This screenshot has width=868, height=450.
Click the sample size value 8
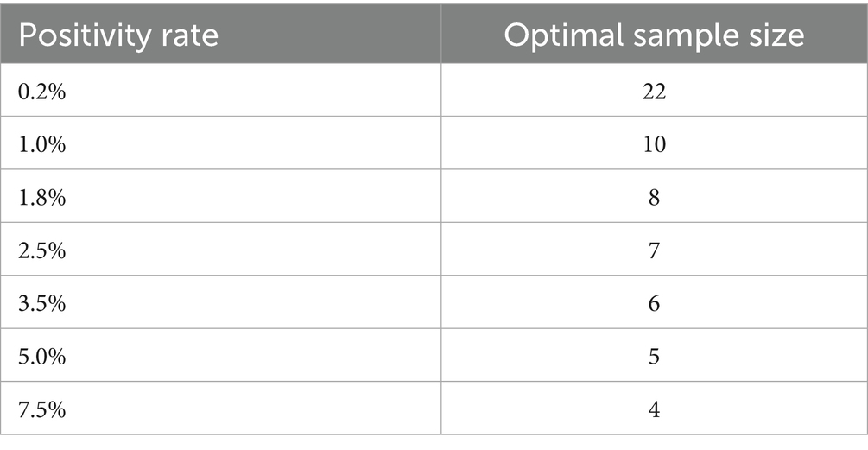coord(654,197)
